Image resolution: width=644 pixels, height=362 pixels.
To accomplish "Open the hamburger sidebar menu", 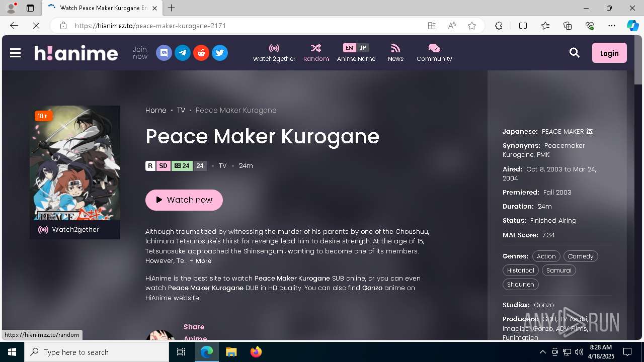I will tap(15, 53).
